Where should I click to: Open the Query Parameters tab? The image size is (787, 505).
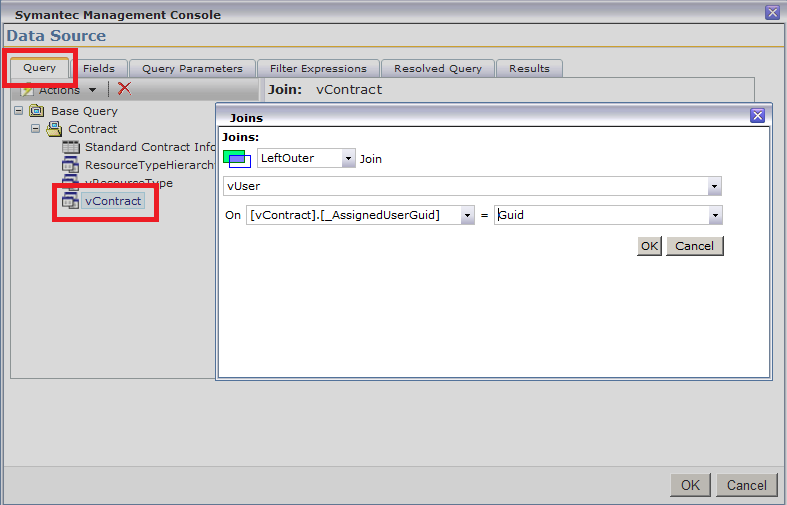point(192,69)
